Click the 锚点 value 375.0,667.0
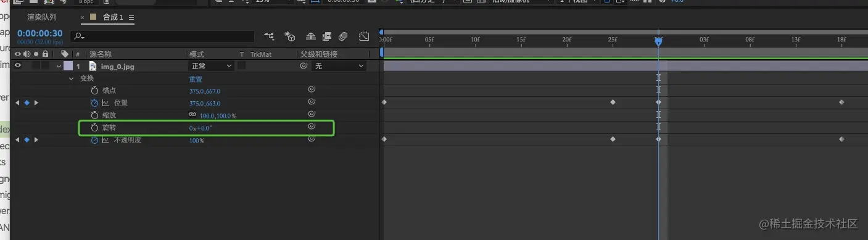Screen dimensions: 868x240 pyautogui.click(x=205, y=91)
